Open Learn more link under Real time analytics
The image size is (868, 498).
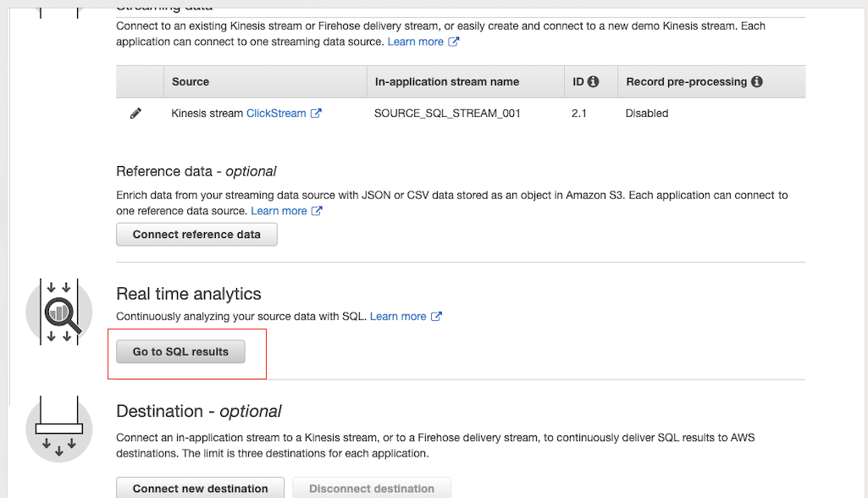pyautogui.click(x=398, y=317)
